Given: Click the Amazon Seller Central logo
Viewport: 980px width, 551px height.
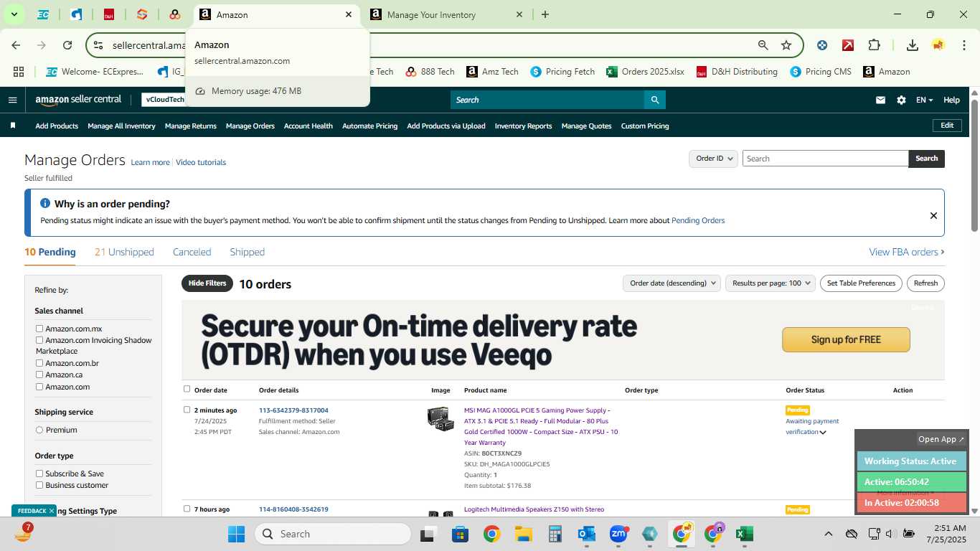Looking at the screenshot, I should [78, 100].
